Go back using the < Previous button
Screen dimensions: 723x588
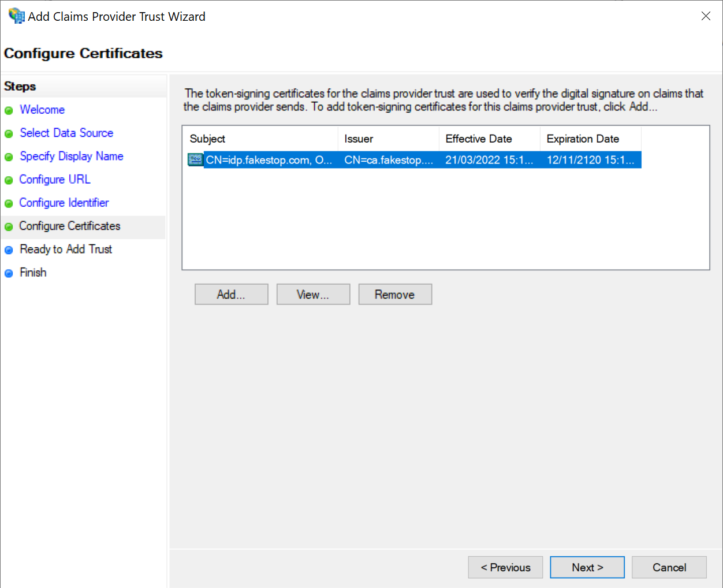(x=505, y=567)
